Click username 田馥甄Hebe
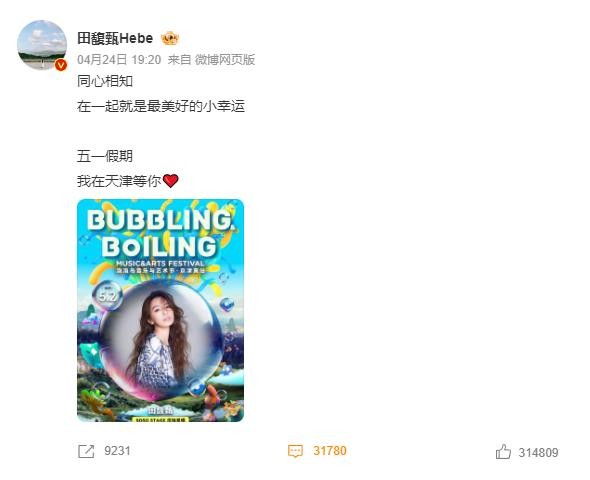The height and width of the screenshot is (480, 590). pos(115,38)
